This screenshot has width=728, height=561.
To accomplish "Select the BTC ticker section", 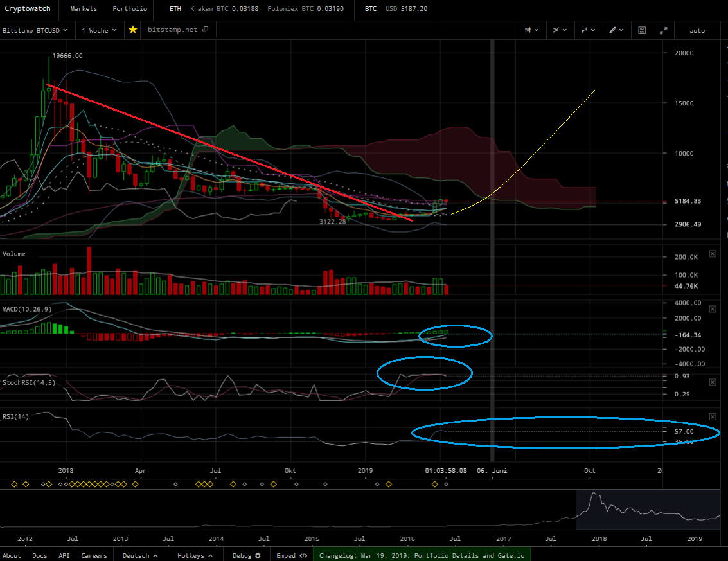I will pos(371,8).
